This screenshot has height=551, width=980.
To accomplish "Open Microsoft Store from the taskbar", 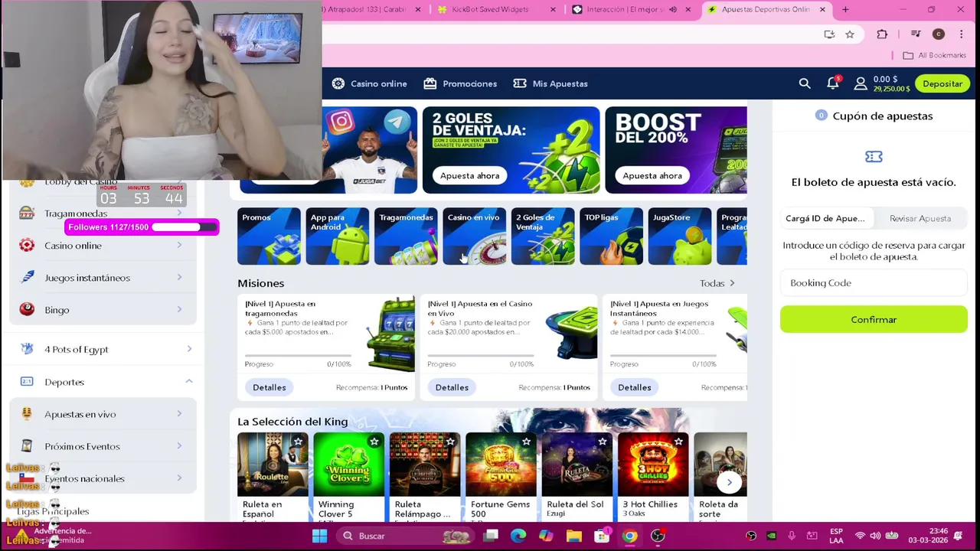I will coord(602,536).
